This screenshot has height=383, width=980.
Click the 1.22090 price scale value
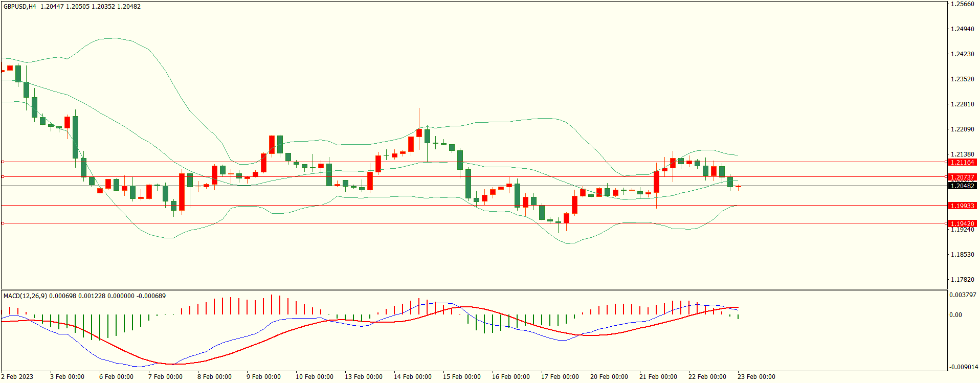click(x=962, y=129)
